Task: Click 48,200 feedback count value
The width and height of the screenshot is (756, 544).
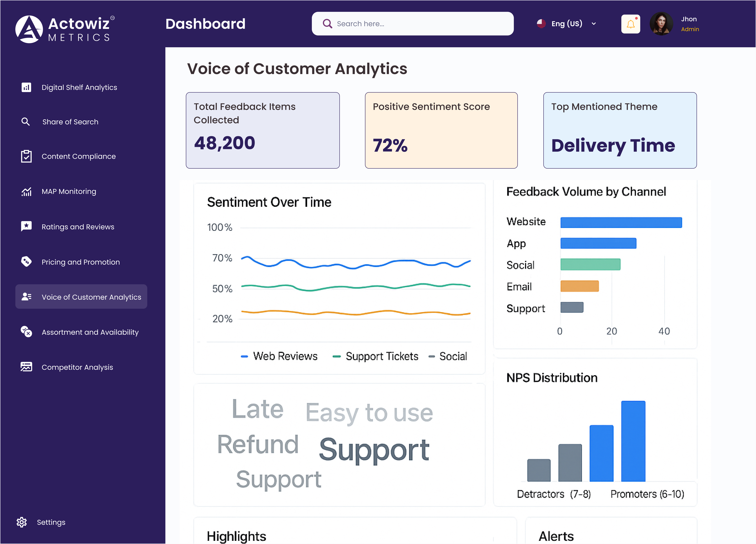Action: tap(225, 143)
